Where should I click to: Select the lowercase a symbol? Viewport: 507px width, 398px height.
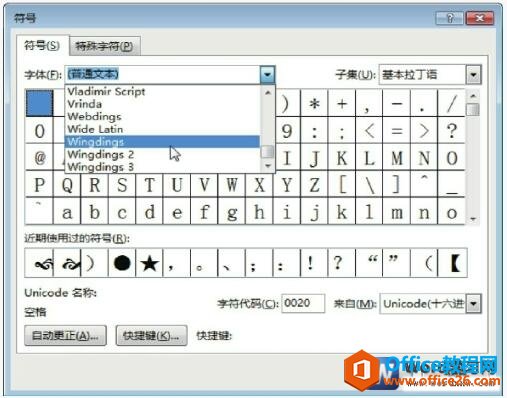(67, 212)
